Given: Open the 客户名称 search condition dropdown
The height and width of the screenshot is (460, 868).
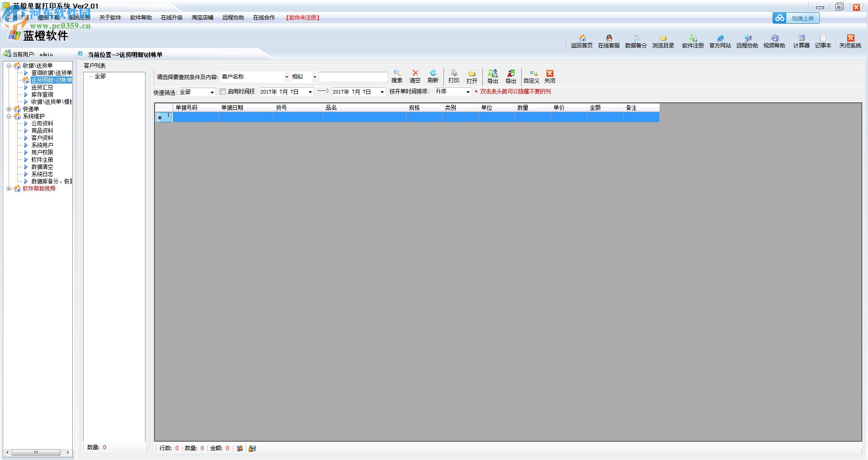Looking at the screenshot, I should point(286,77).
